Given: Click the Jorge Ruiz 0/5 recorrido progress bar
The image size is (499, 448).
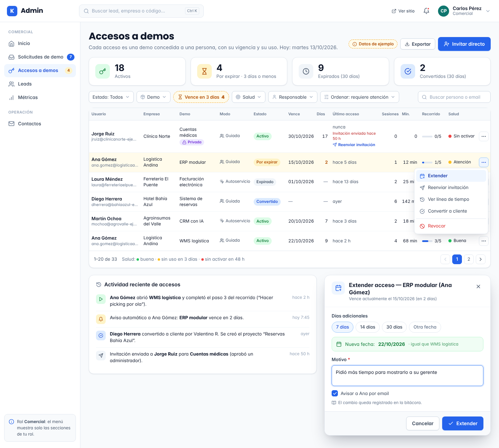Looking at the screenshot, I should click(427, 136).
